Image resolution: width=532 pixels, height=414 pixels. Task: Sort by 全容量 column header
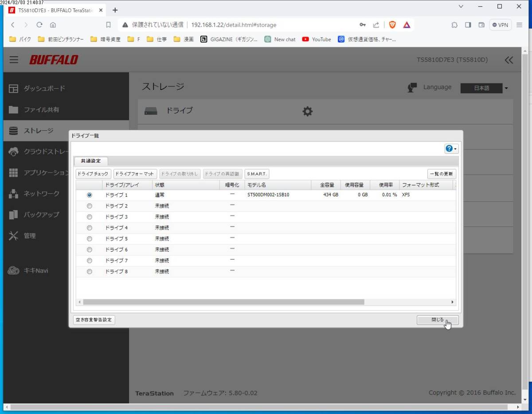326,185
